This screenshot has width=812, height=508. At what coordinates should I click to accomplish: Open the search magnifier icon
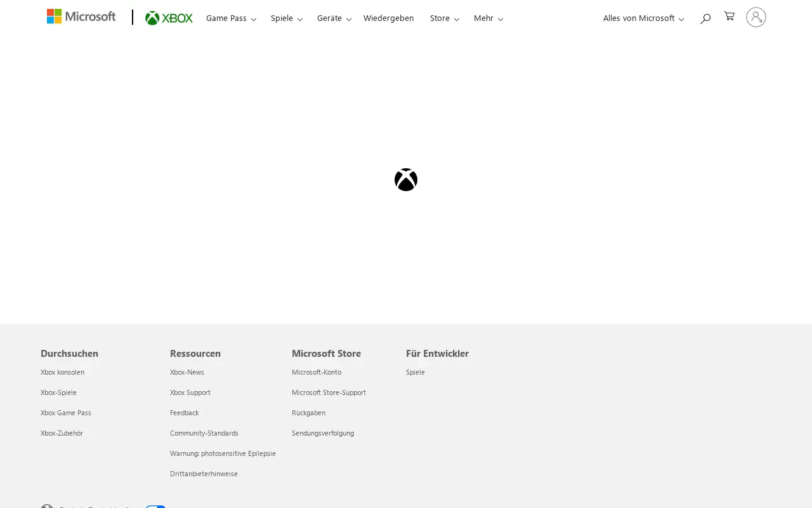(x=705, y=18)
